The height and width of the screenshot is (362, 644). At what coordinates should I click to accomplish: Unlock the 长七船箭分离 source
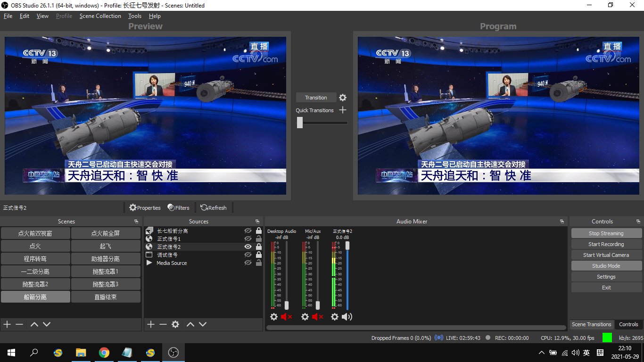258,231
